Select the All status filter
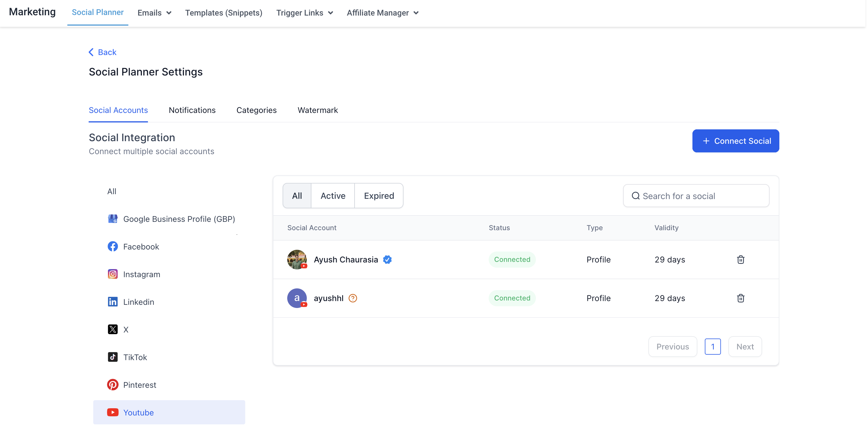This screenshot has width=868, height=431. pyautogui.click(x=297, y=196)
